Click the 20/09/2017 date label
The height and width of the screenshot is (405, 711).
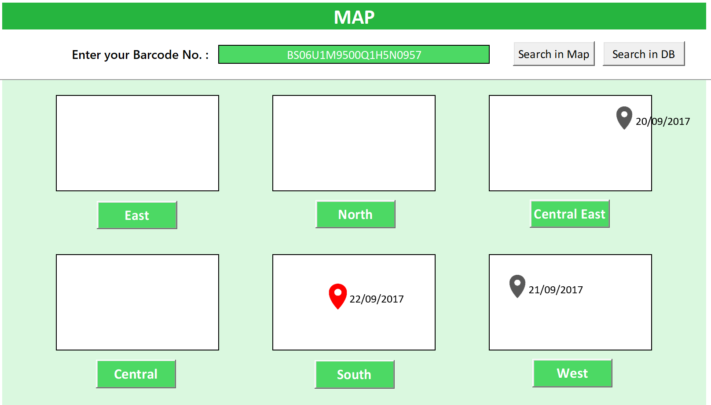point(663,121)
